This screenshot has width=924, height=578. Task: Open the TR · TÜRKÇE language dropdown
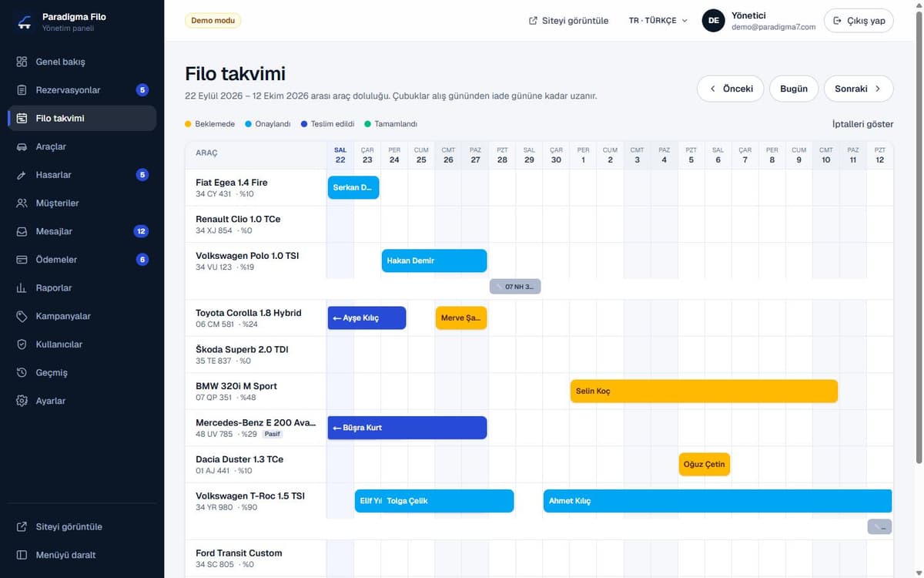tap(658, 21)
